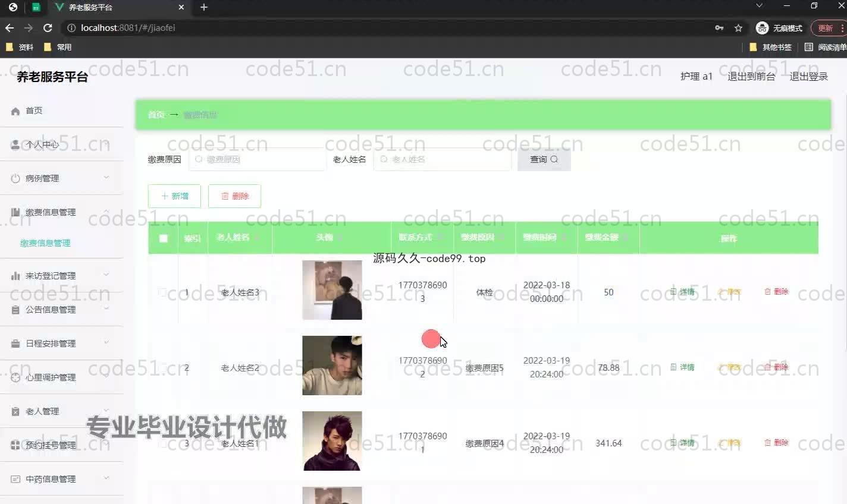
Task: Expand the 日程安排管理 chevron
Action: point(106,342)
